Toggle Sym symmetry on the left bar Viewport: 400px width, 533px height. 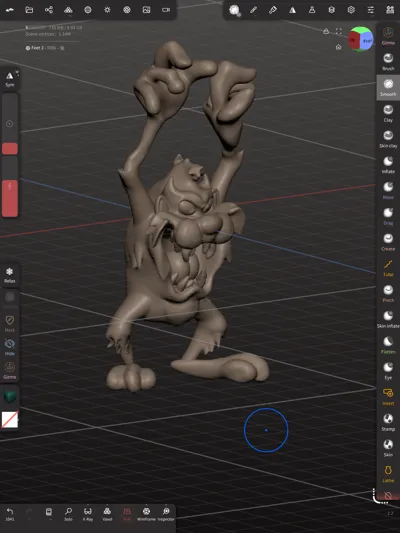click(x=10, y=79)
